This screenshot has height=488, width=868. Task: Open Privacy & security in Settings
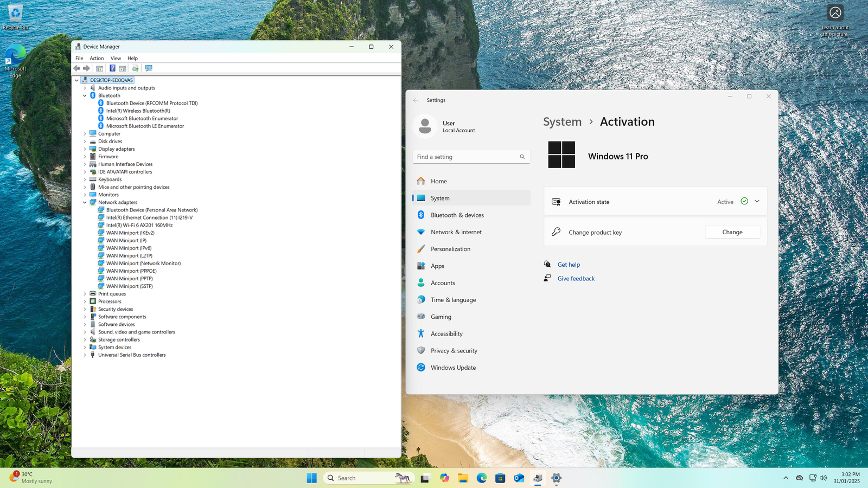[471, 351]
